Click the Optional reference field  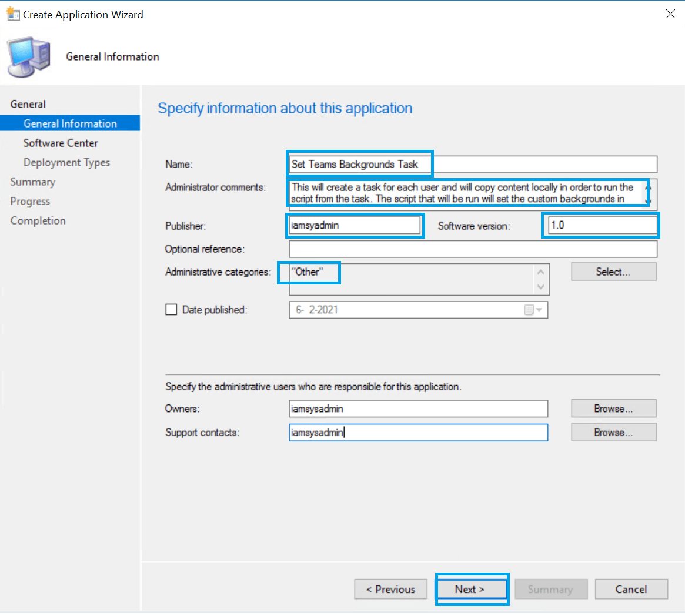[473, 249]
